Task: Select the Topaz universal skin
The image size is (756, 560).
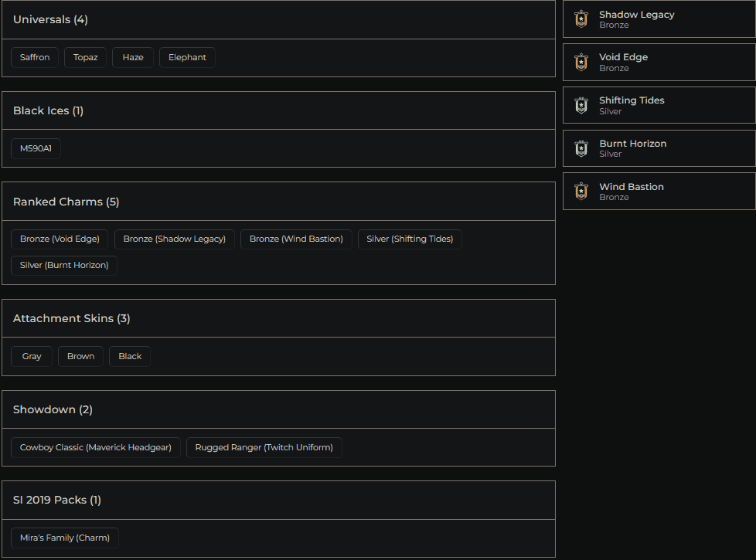Action: pyautogui.click(x=85, y=57)
